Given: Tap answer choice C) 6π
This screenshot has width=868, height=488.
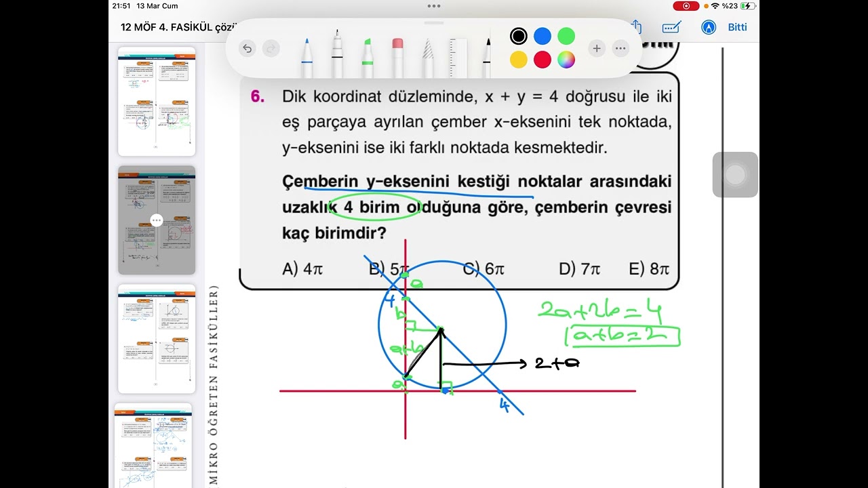Looking at the screenshot, I should point(484,269).
